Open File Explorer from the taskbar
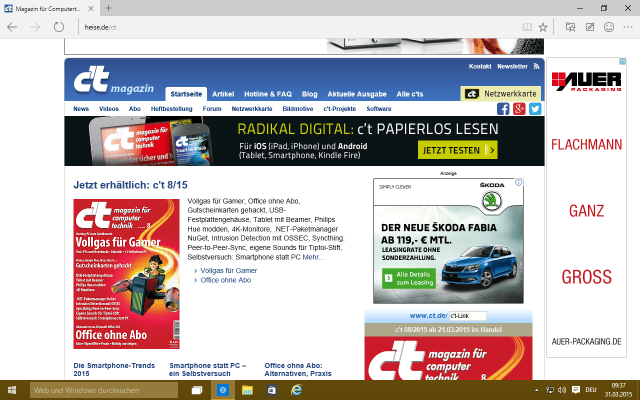This screenshot has width=640, height=400. [247, 390]
